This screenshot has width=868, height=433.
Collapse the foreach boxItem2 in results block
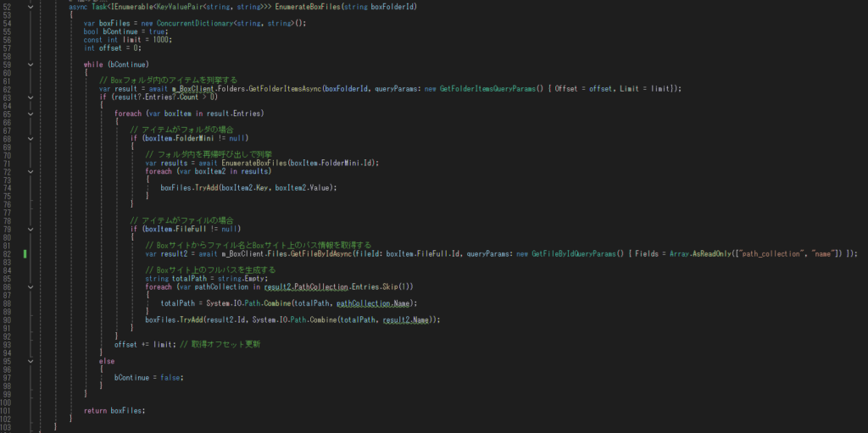pos(31,171)
